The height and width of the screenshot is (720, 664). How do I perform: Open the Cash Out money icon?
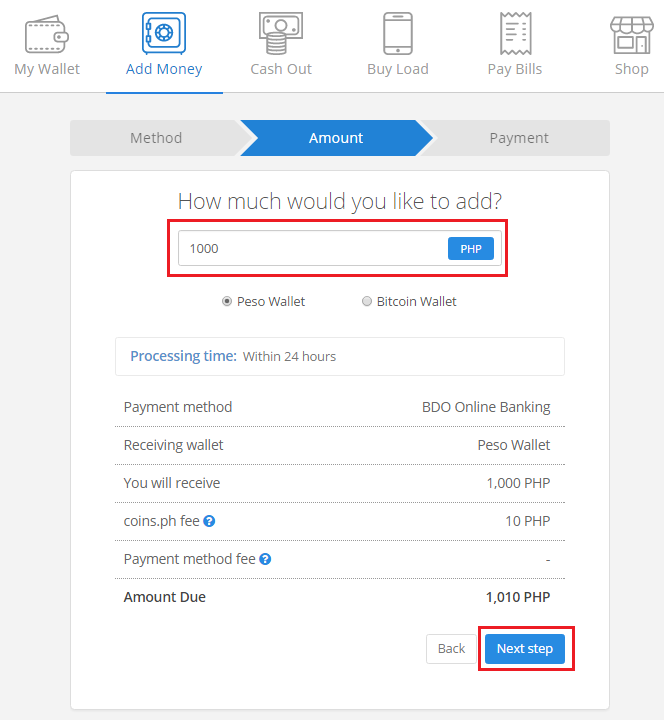[x=281, y=34]
